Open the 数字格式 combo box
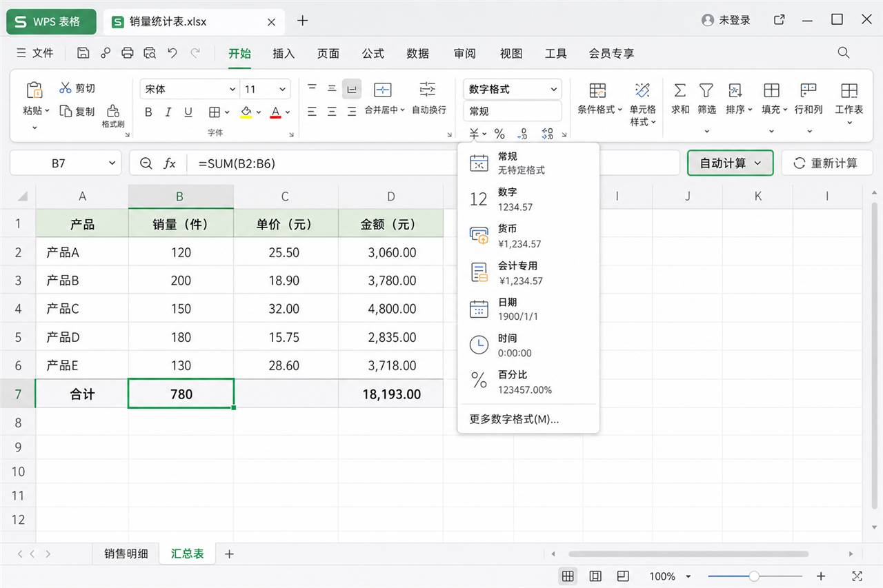Screen dimensions: 883x588 513,89
